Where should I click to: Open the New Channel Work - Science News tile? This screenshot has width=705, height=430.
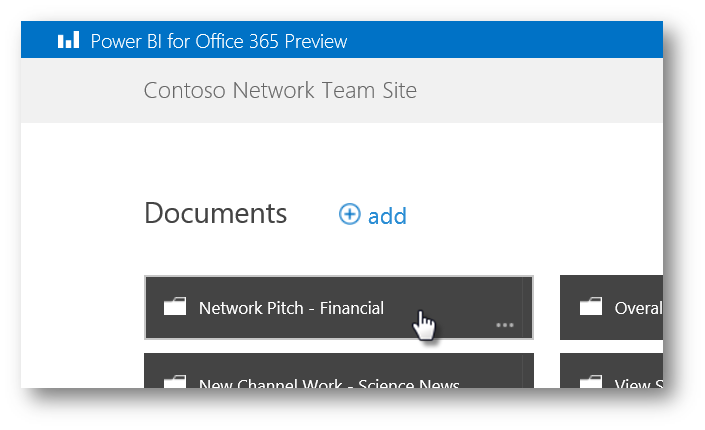coord(339,370)
